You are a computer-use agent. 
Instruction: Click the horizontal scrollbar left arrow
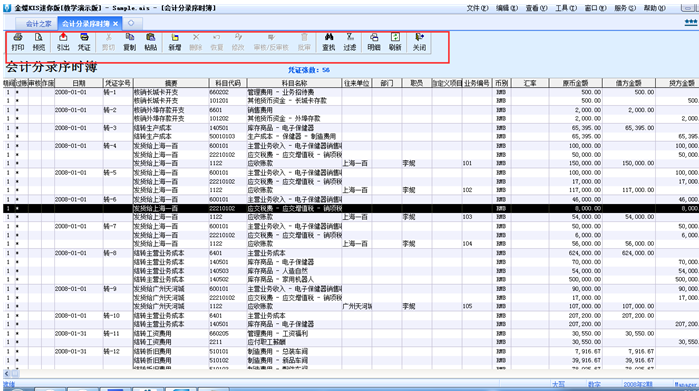[7, 374]
